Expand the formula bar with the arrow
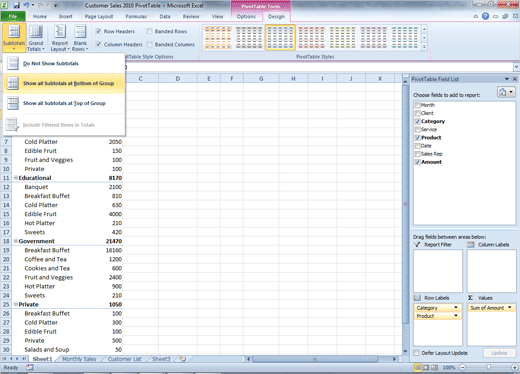The width and height of the screenshot is (520, 374). (x=516, y=67)
